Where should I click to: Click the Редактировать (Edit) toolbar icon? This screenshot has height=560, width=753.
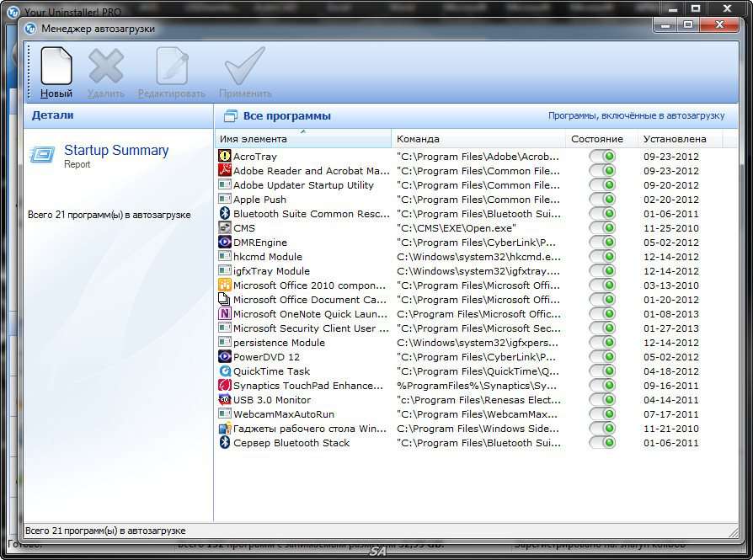tap(172, 67)
